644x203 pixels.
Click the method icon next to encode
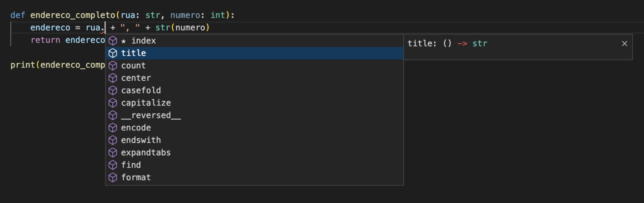(113, 128)
